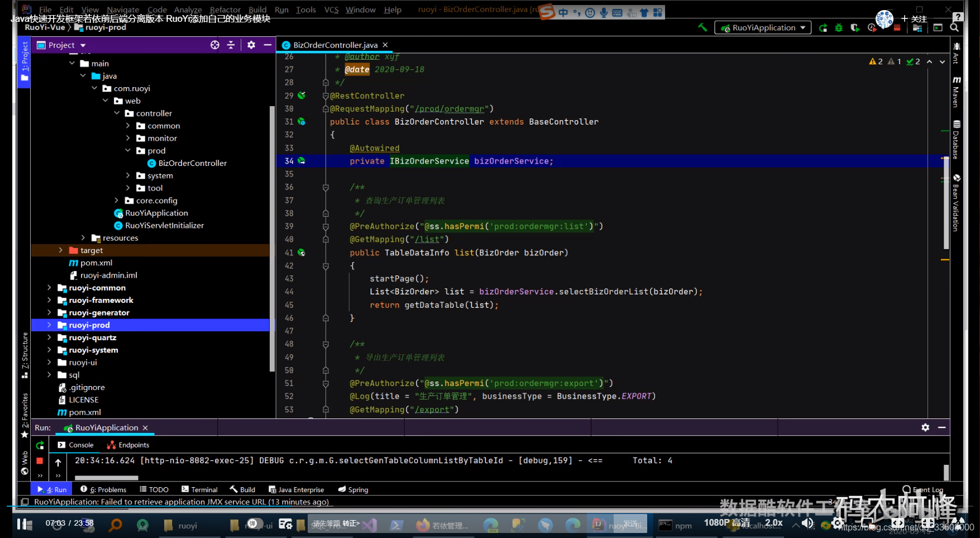Screen dimensions: 980x538
Task: Expand the ruoyi-quartz module
Action: [x=49, y=337]
